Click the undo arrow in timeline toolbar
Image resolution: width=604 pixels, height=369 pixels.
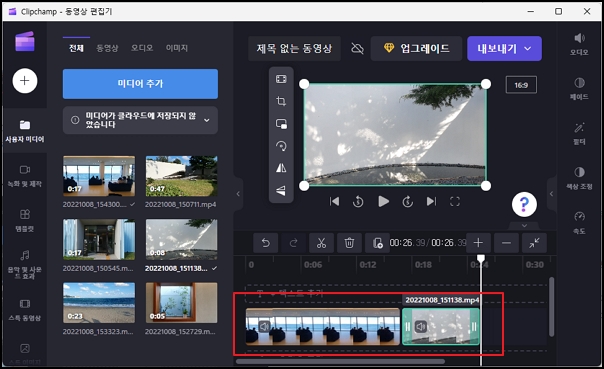(265, 243)
